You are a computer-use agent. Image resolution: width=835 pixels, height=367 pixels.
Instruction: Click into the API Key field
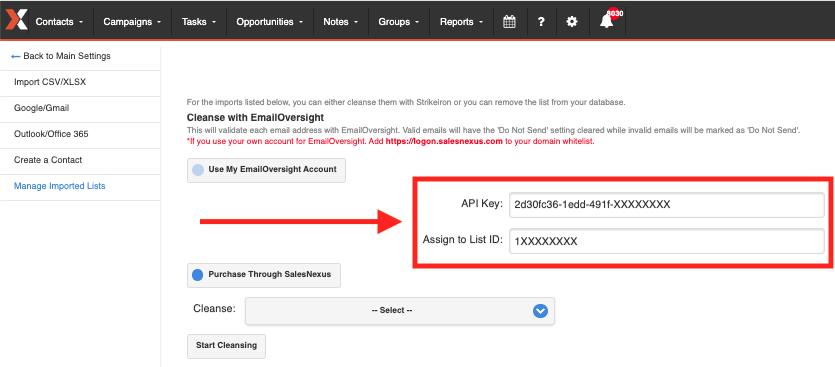point(666,205)
